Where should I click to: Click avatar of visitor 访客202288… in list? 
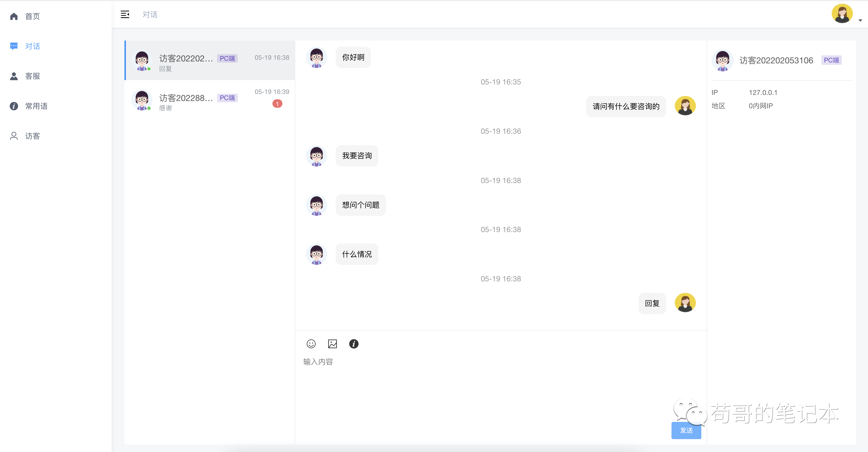pos(141,100)
